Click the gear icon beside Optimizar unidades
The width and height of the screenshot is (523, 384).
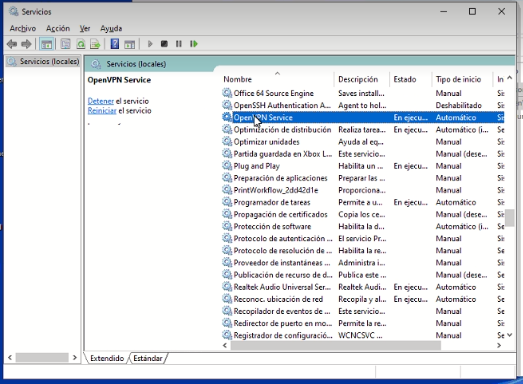pyautogui.click(x=227, y=142)
